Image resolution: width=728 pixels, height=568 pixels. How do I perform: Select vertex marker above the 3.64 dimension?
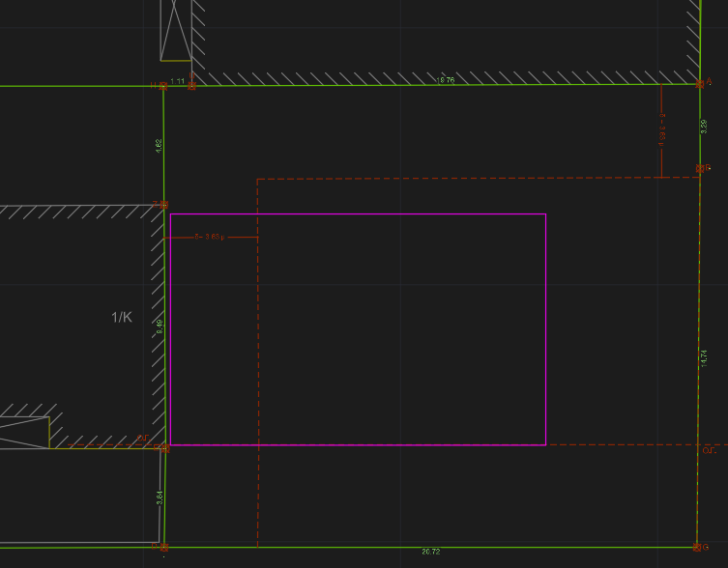(164, 448)
